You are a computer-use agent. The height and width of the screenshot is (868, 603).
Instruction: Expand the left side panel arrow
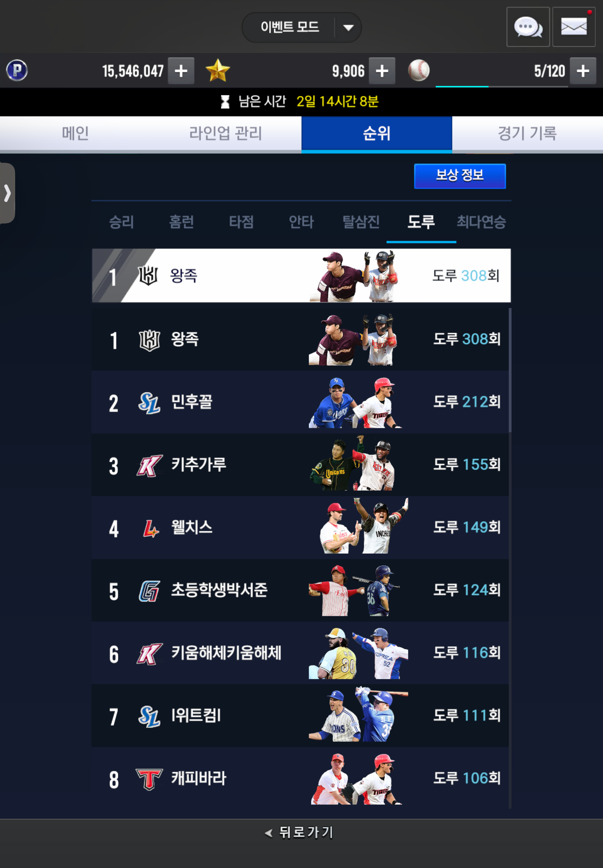(x=7, y=193)
